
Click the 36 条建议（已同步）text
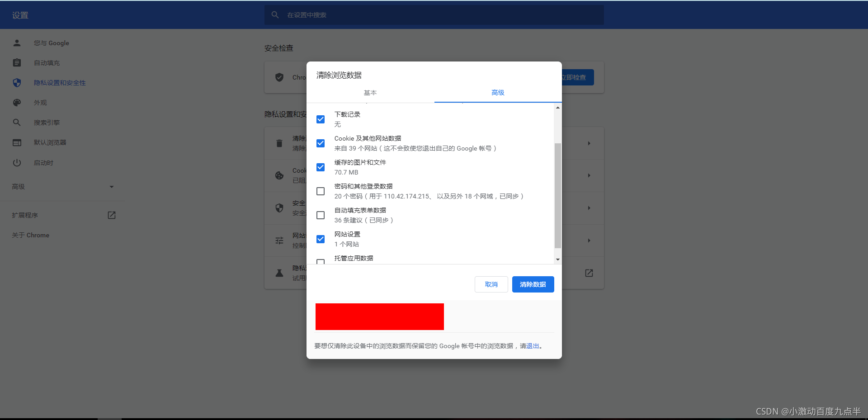point(364,220)
